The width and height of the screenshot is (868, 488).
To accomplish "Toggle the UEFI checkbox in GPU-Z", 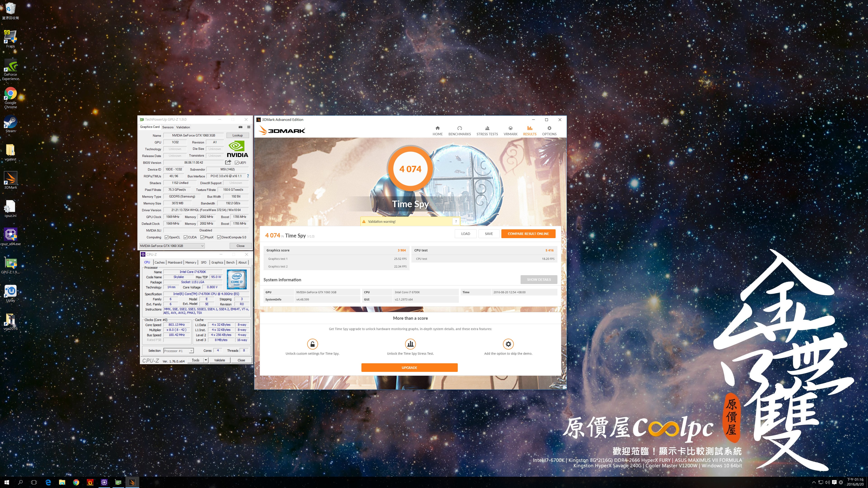I will coord(236,163).
